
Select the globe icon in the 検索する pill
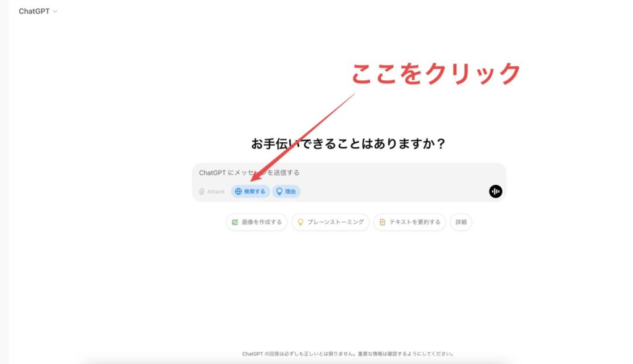238,191
